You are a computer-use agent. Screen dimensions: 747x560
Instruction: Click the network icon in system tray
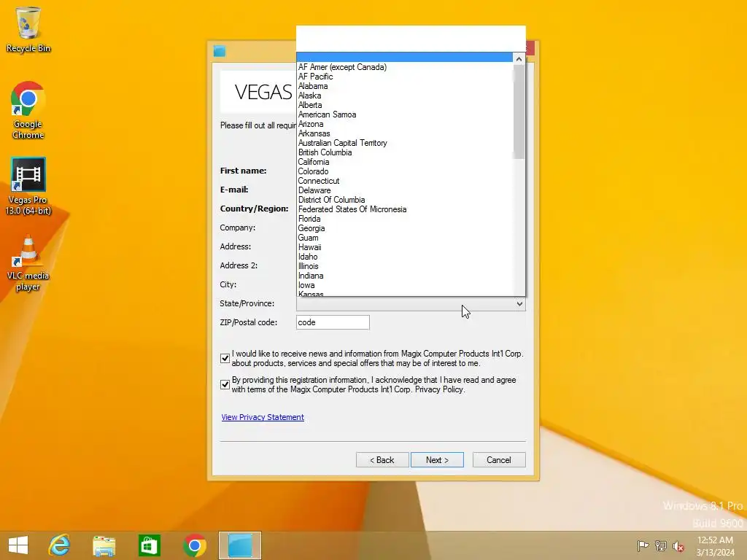pyautogui.click(x=660, y=545)
